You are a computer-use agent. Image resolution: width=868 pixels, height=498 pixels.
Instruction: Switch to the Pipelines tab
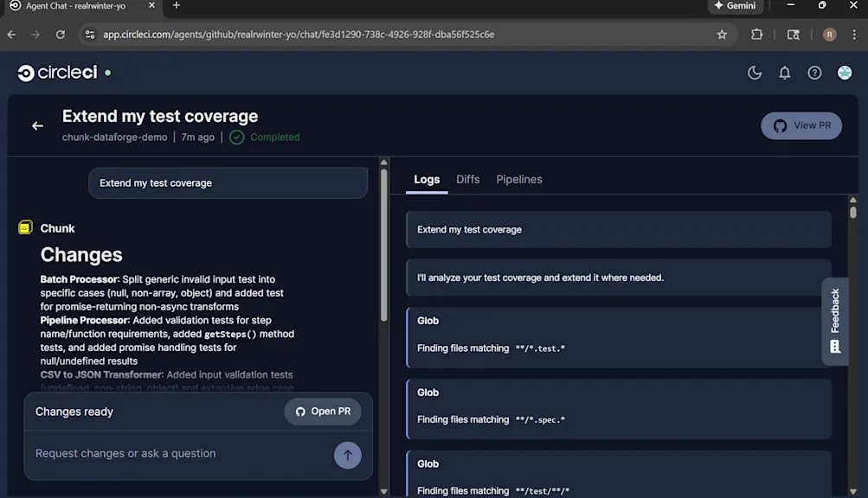pos(519,179)
